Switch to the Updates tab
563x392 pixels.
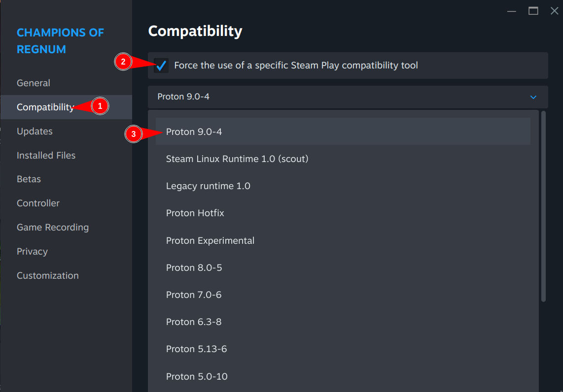tap(35, 131)
